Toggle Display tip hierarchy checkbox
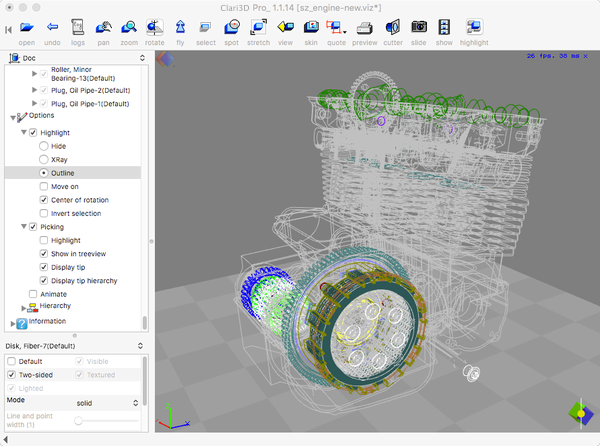Screen dimensions: 600x446 44,280
